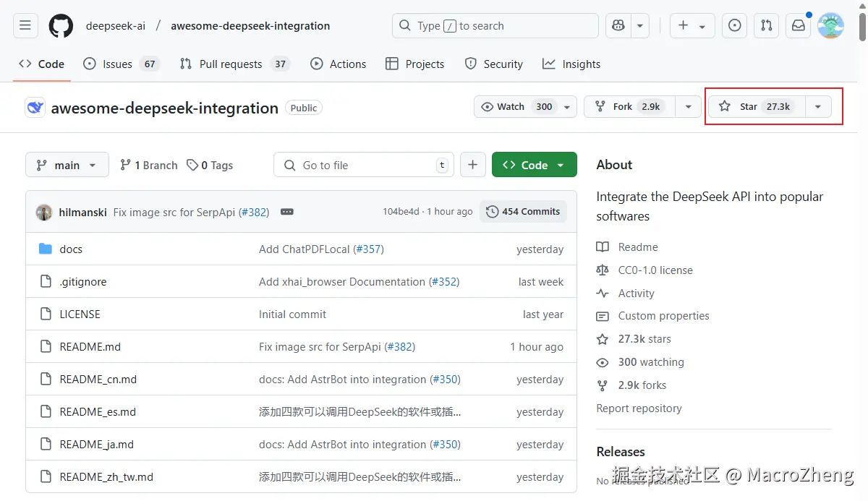Open the README.md file

(90, 347)
